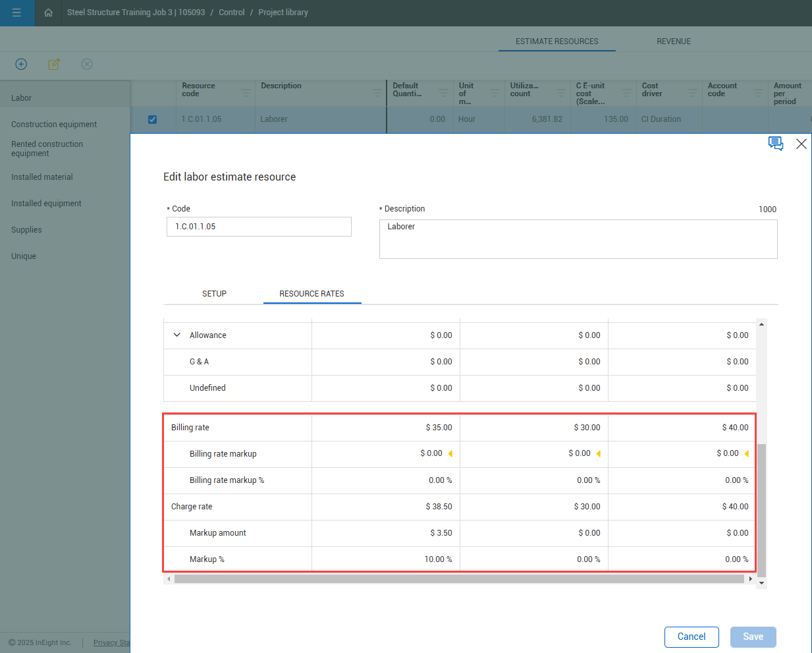Click the edit resource pencil icon

(x=54, y=64)
